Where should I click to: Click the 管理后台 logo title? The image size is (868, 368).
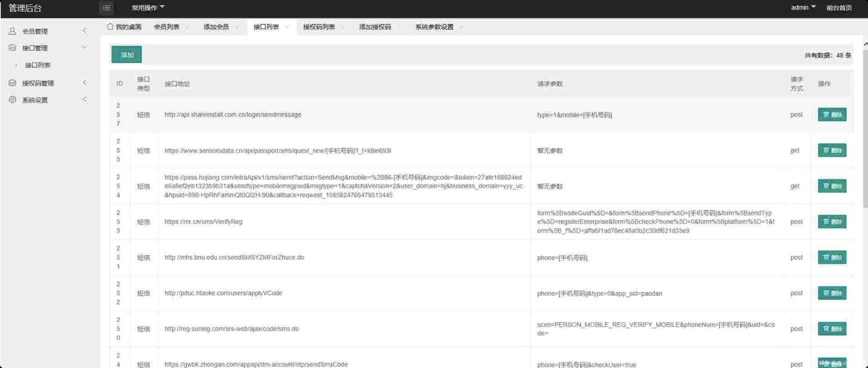point(25,8)
